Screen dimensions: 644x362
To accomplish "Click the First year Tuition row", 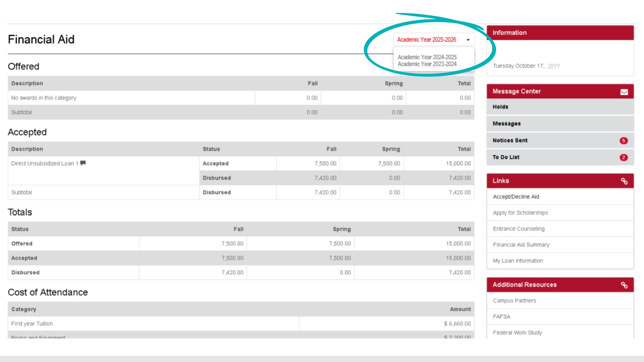I will pos(32,323).
